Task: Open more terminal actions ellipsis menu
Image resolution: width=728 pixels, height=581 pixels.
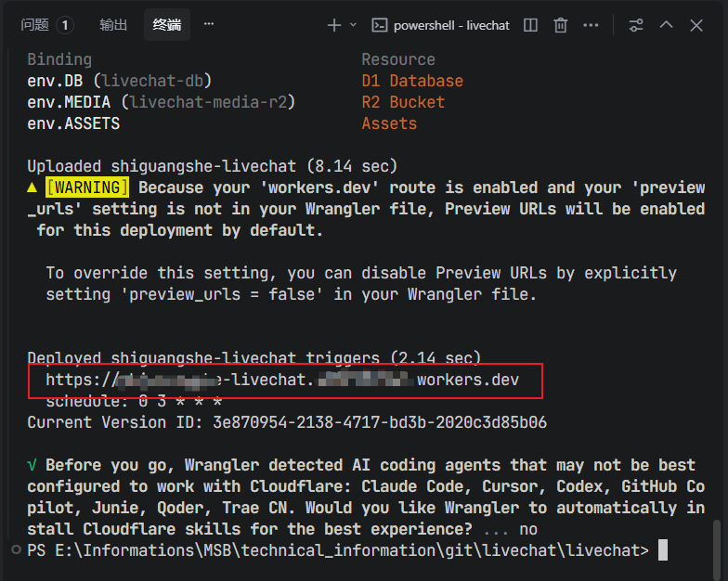Action: (x=591, y=25)
